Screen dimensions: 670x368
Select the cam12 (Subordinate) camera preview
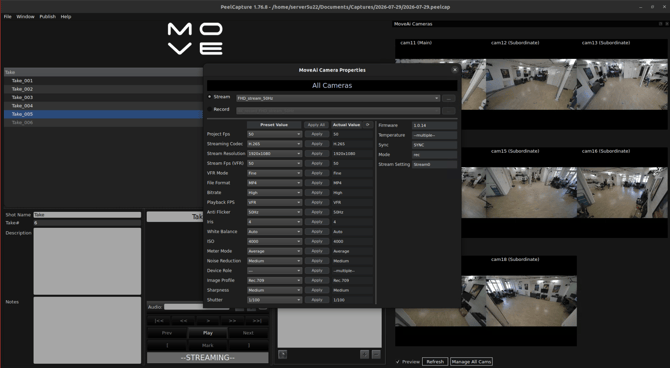532,84
